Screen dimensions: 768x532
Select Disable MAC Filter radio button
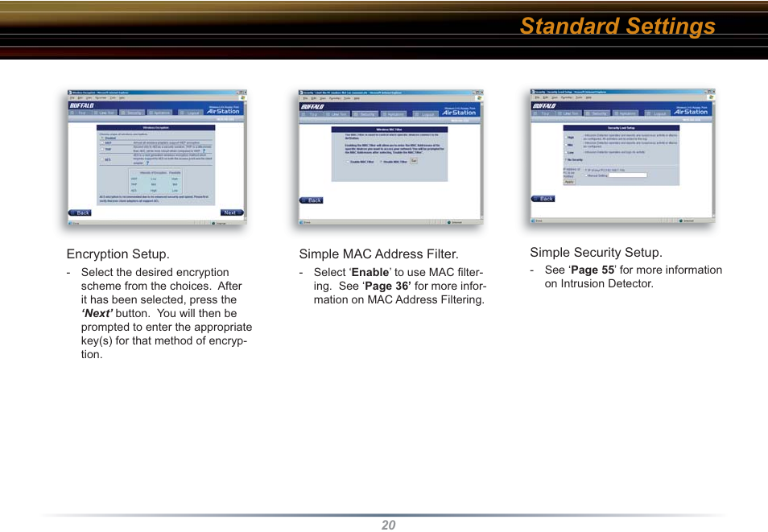tap(381, 162)
